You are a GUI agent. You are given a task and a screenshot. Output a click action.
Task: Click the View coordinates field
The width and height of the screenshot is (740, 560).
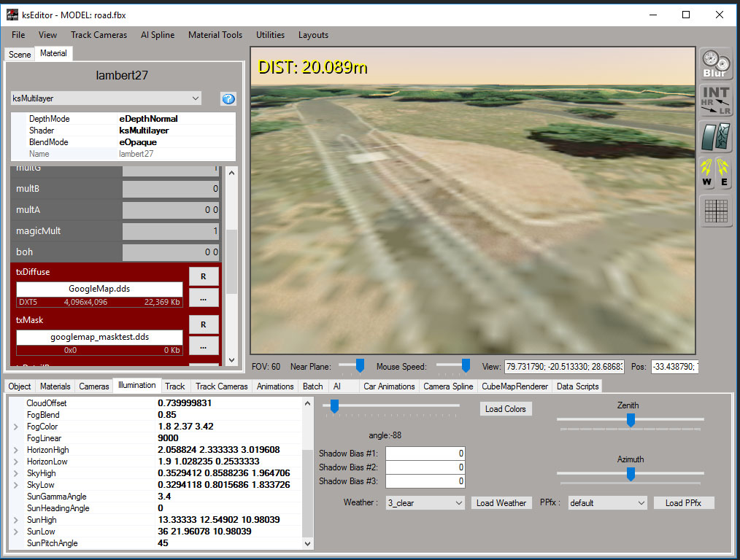564,367
